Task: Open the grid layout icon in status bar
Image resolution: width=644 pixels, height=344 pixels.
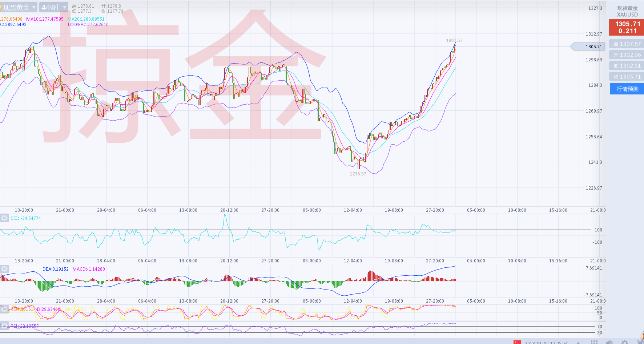Action: coord(594,342)
